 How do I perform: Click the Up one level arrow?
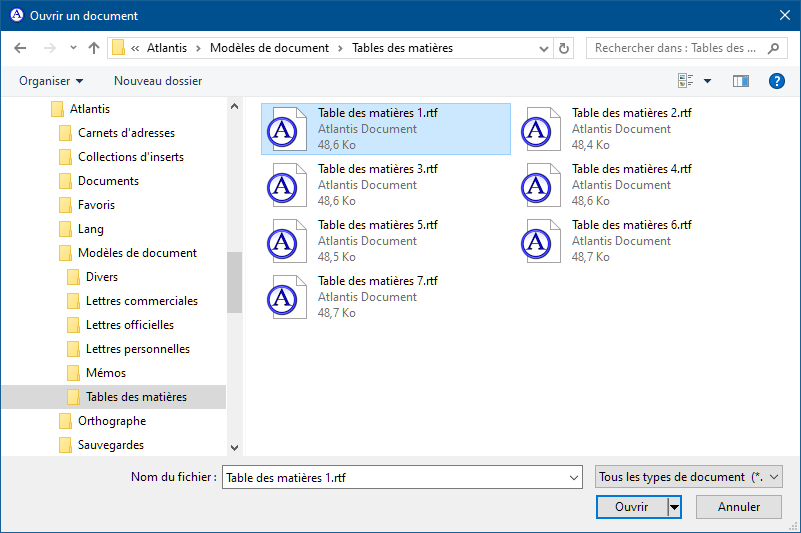pyautogui.click(x=94, y=48)
